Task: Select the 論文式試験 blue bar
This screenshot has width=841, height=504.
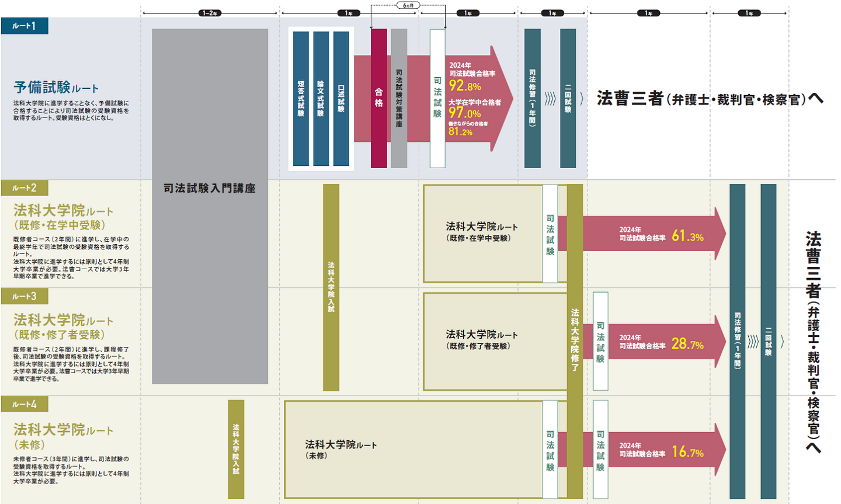Action: pyautogui.click(x=321, y=98)
